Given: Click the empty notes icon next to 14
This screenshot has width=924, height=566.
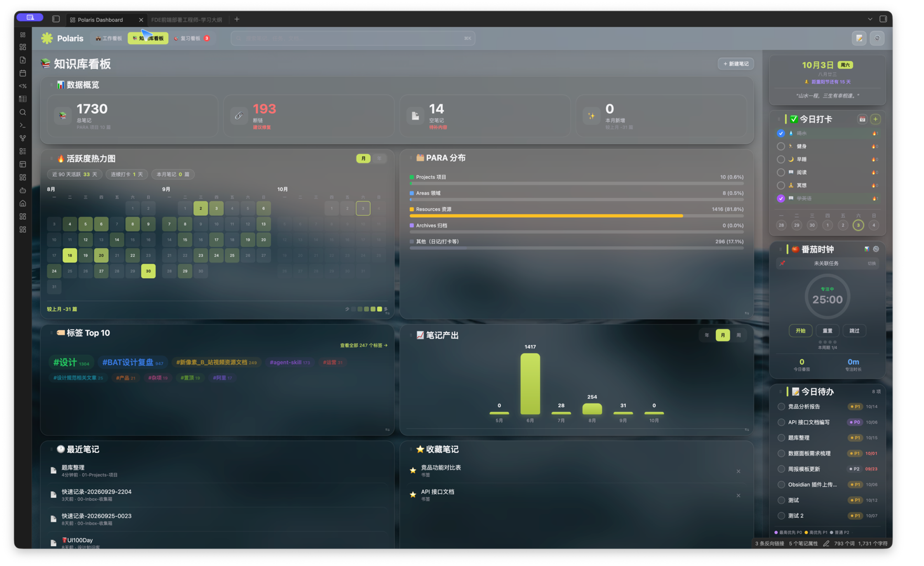Looking at the screenshot, I should point(415,116).
